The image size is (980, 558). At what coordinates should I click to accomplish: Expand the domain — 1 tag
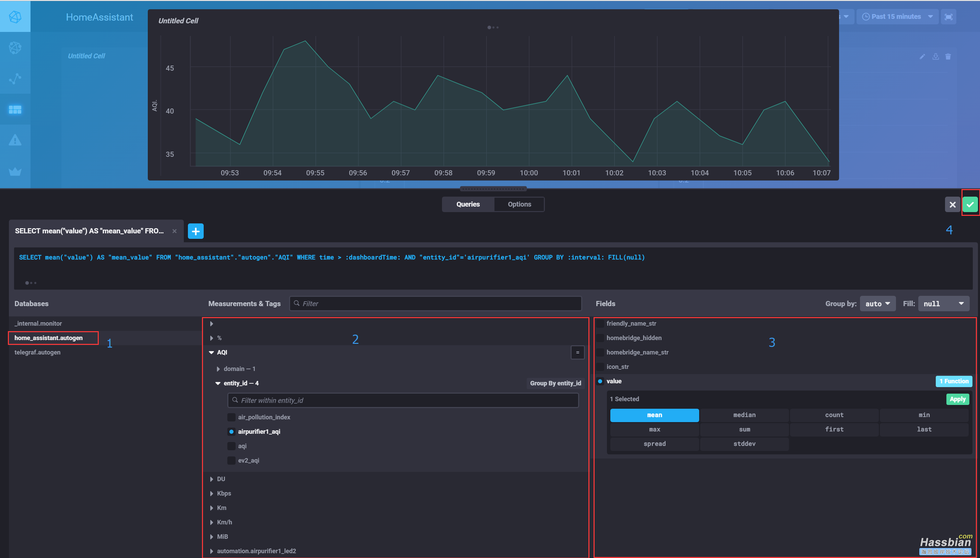(x=218, y=369)
